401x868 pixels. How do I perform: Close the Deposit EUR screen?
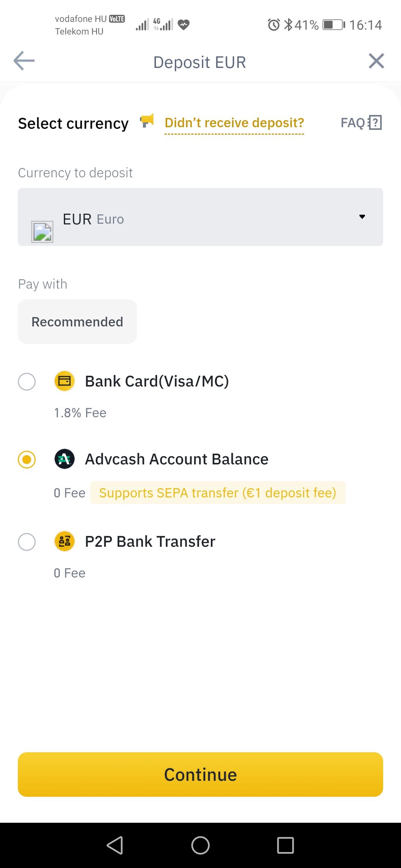tap(376, 61)
